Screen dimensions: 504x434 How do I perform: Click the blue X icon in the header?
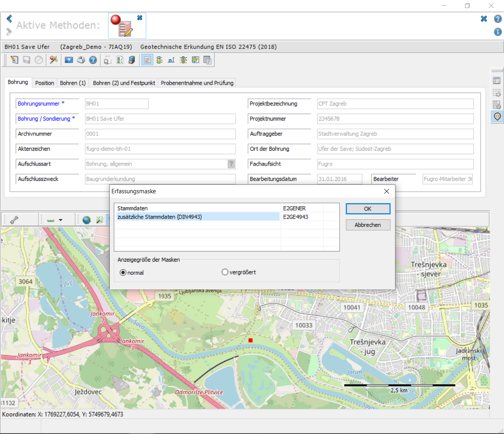pos(484,19)
